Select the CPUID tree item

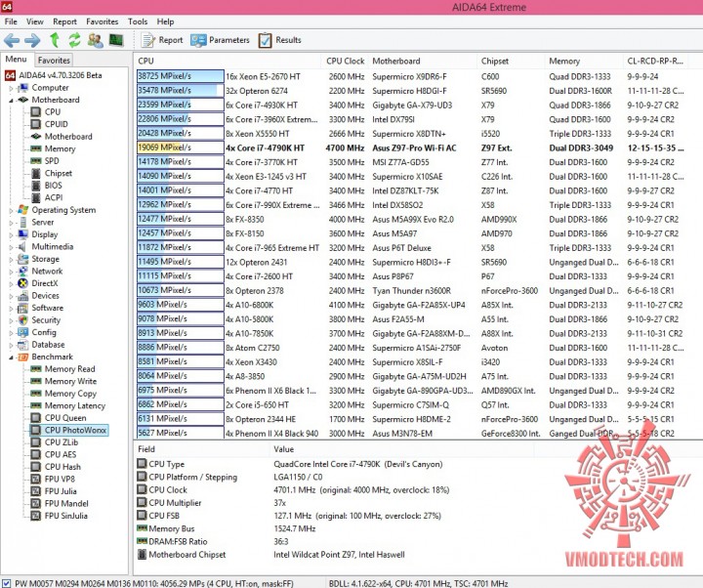click(56, 124)
